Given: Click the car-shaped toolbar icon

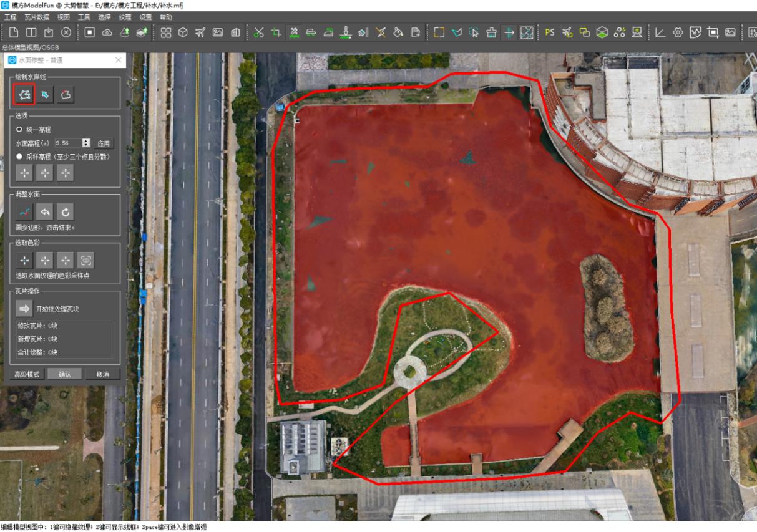Looking at the screenshot, I should pos(311,32).
